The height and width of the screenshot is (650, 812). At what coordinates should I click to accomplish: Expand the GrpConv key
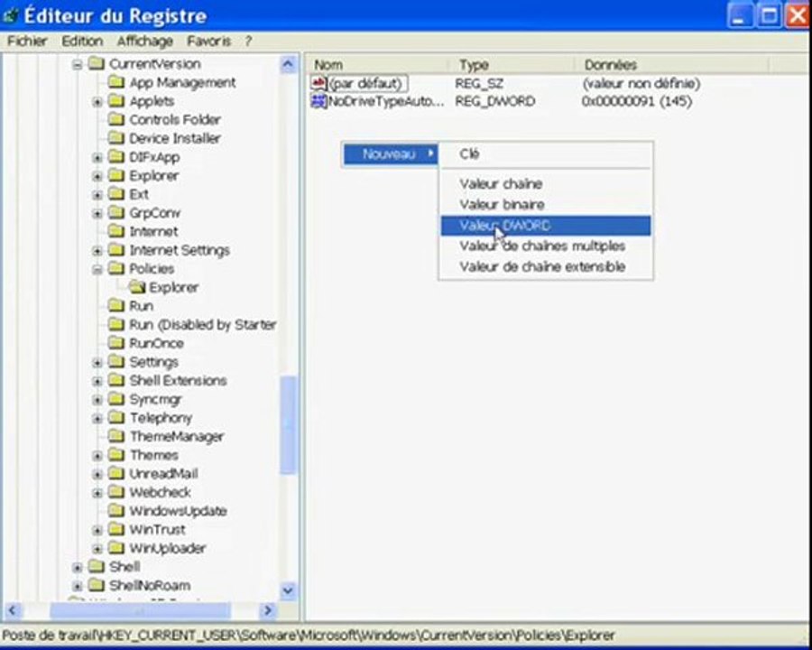97,214
